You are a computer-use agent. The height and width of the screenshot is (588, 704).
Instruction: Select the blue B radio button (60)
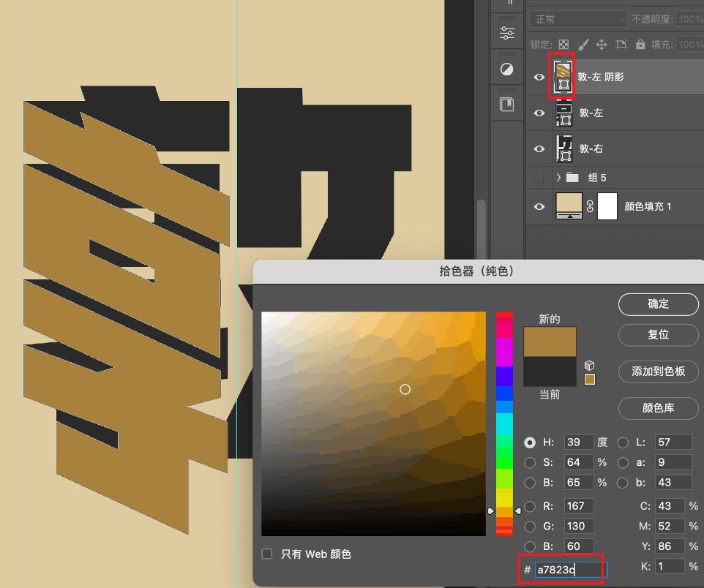(530, 546)
